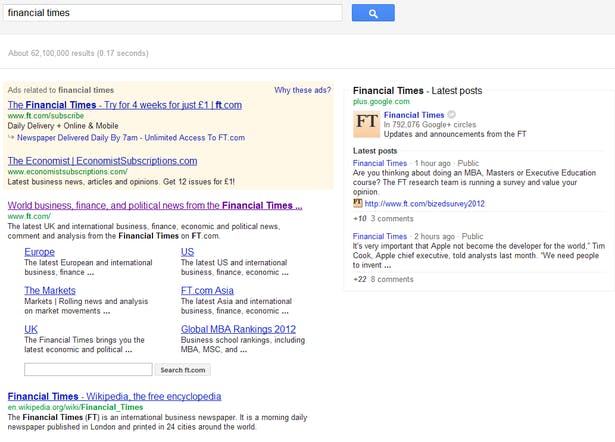615x442 pixels.
Task: Click the favicon beside the bizedsurvey2012 link
Action: [x=358, y=203]
